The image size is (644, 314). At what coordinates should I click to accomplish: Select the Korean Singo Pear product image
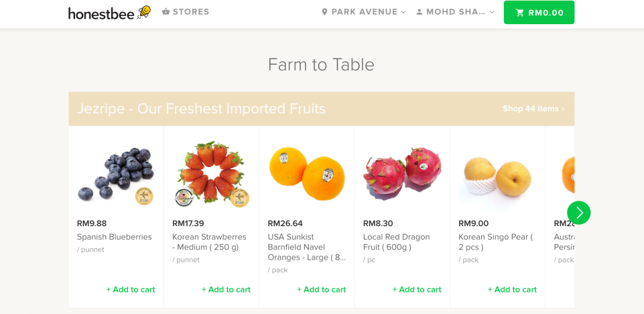(x=497, y=174)
